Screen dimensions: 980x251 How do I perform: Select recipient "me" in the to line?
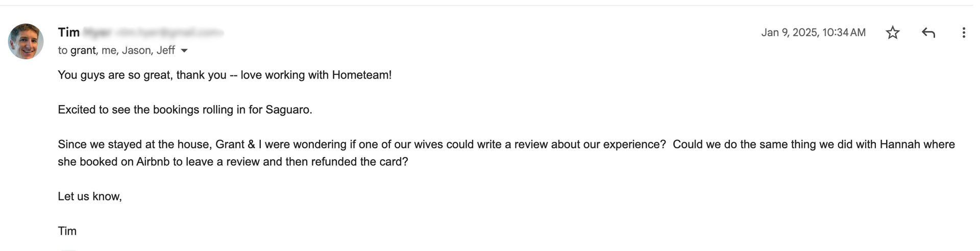tap(109, 50)
